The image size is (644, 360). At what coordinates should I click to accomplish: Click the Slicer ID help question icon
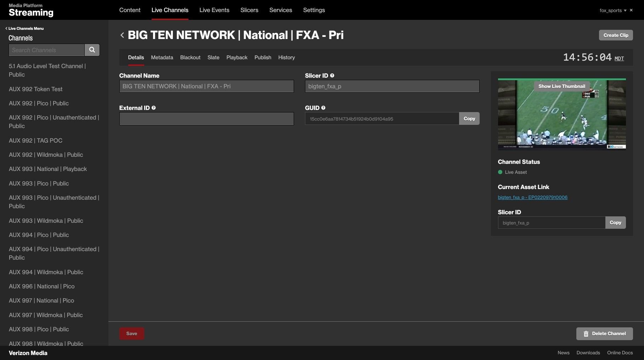click(332, 76)
